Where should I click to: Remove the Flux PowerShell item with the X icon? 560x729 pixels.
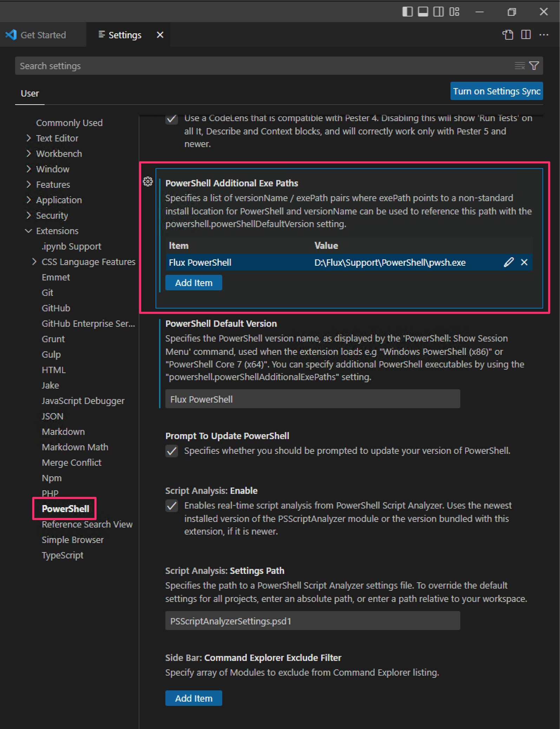524,262
